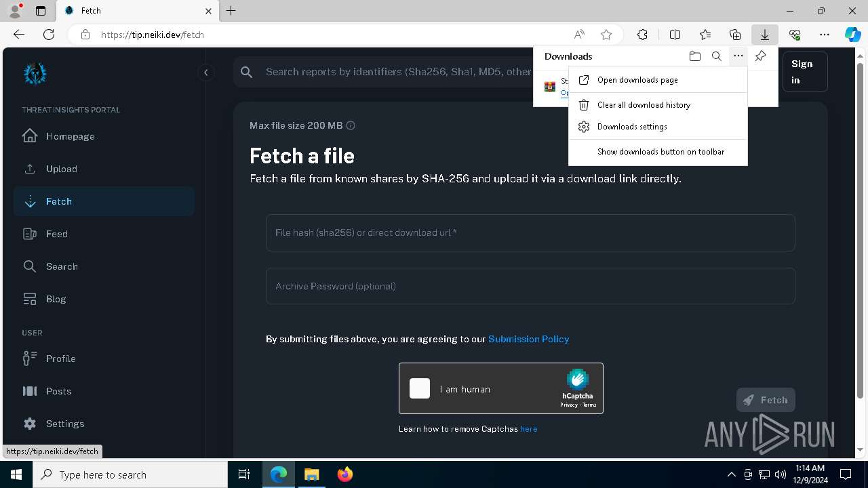Open Settings in the sidebar
Image resolution: width=868 pixels, height=488 pixels.
104,424
